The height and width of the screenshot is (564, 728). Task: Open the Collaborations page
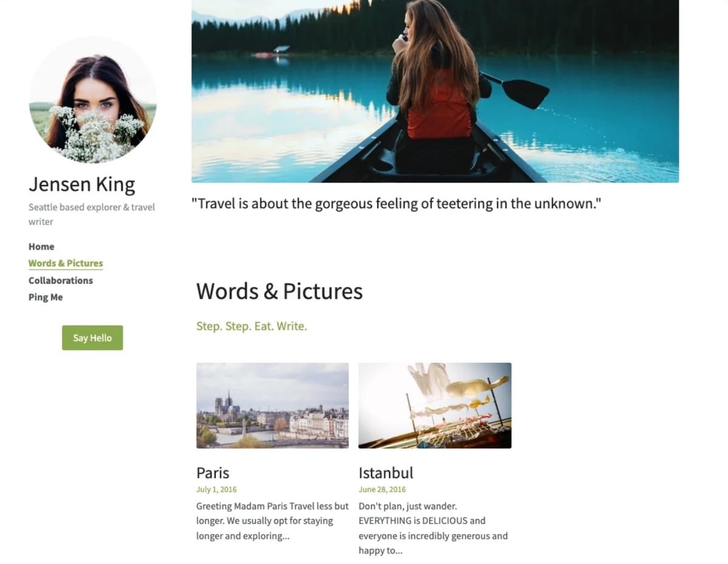pyautogui.click(x=60, y=280)
